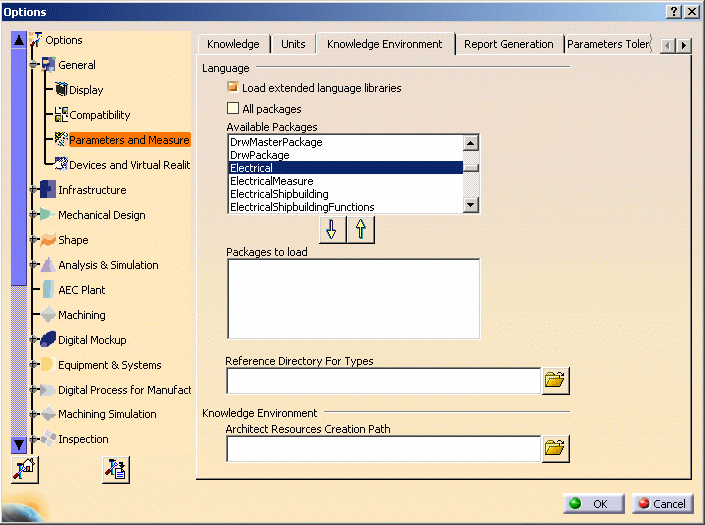Open the Units tab
Image resolution: width=705 pixels, height=525 pixels.
293,44
